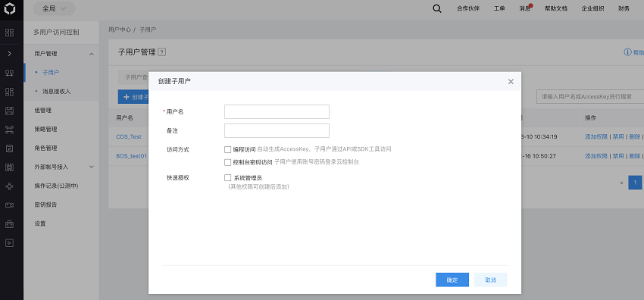The image size is (644, 300).
Task: Click the 备注 input field
Action: pyautogui.click(x=277, y=130)
